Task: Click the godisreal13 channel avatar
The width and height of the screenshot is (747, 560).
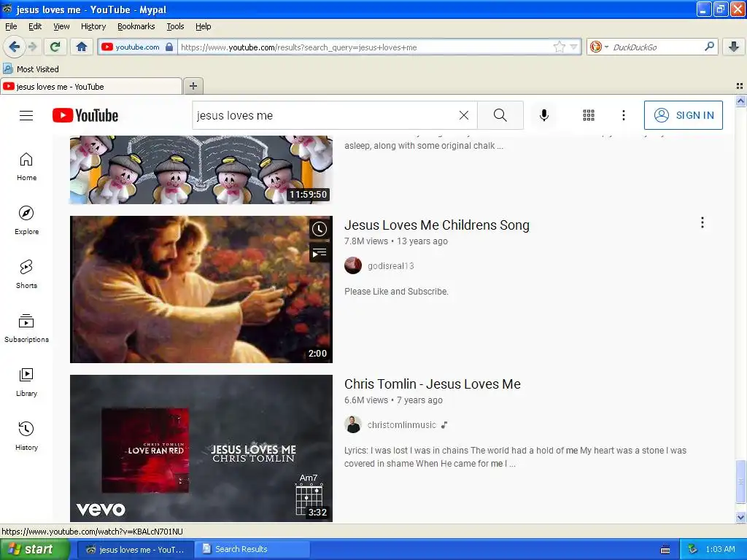Action: tap(353, 265)
